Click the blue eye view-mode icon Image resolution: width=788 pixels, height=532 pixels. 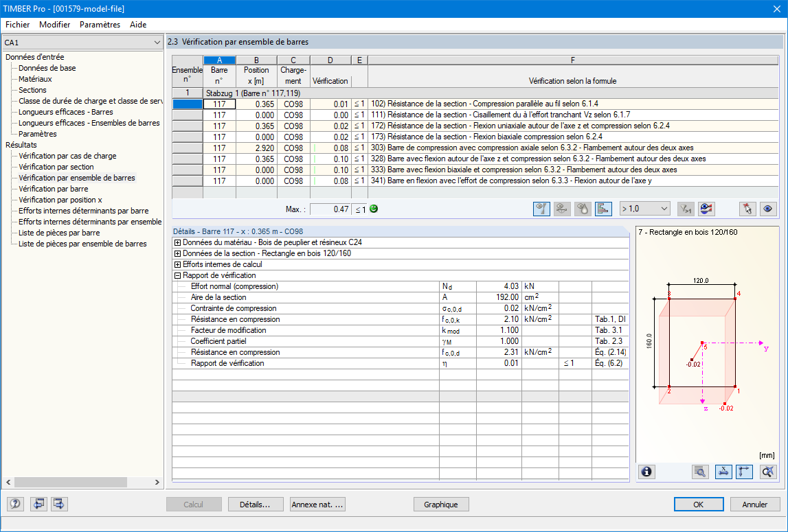pos(767,209)
